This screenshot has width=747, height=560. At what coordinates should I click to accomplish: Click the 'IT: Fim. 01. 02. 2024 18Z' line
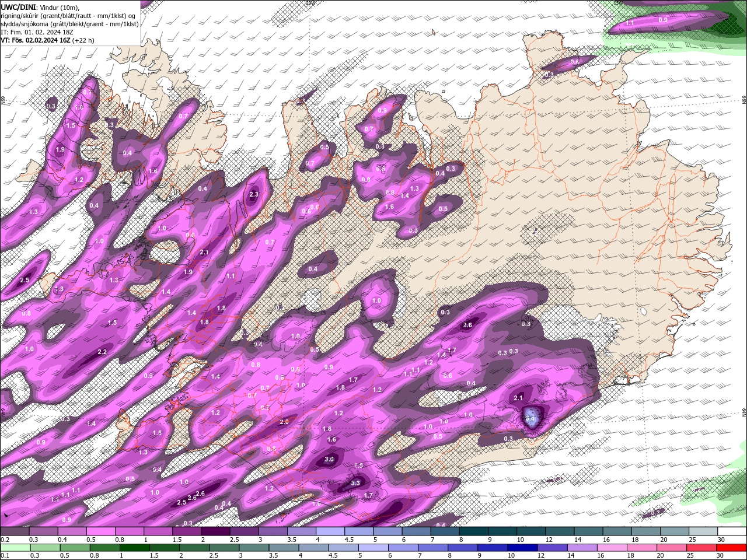(37, 32)
